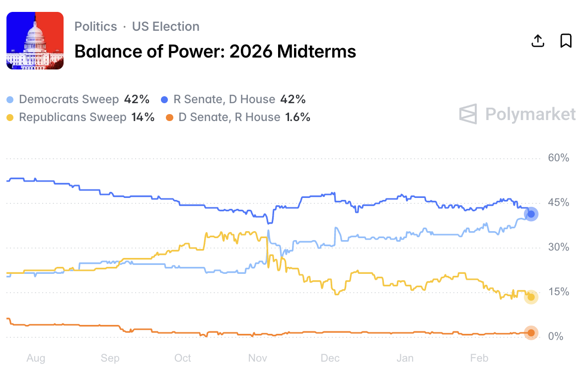Click the dark blue R Senate legend dot
Viewport: 588px width, 378px height.
click(165, 100)
